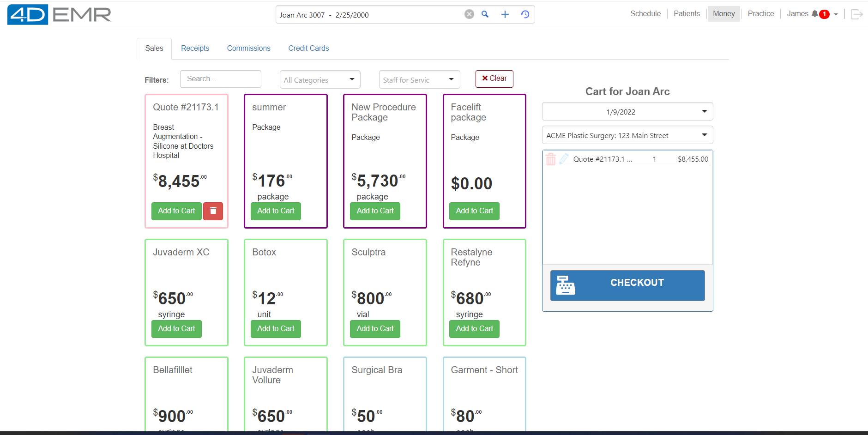Add the summer package to cart
Viewport: 868px width, 435px height.
click(276, 211)
